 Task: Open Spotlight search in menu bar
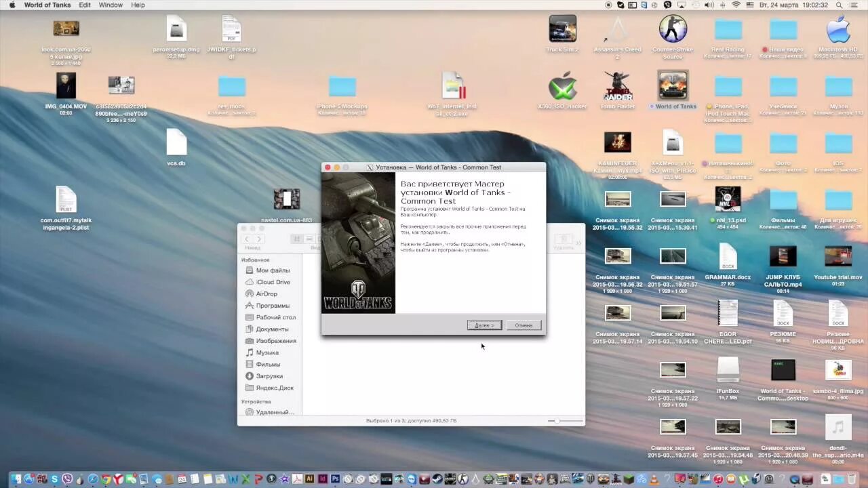coord(840,5)
